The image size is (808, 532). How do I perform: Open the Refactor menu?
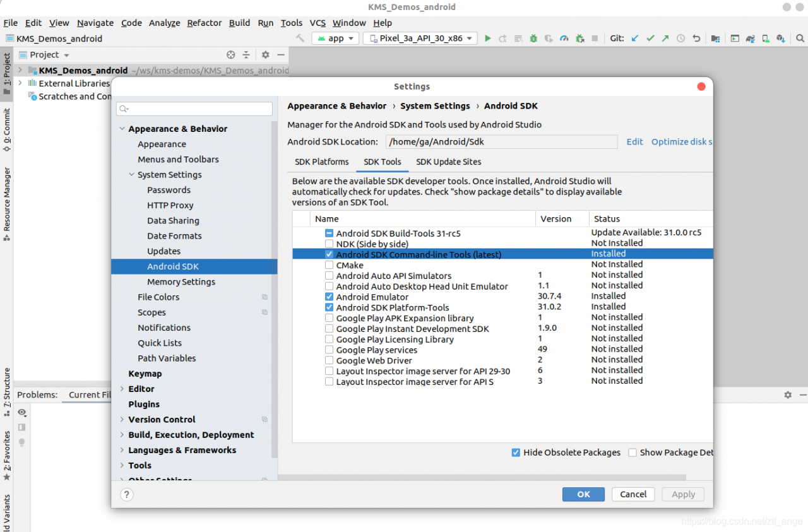(204, 23)
